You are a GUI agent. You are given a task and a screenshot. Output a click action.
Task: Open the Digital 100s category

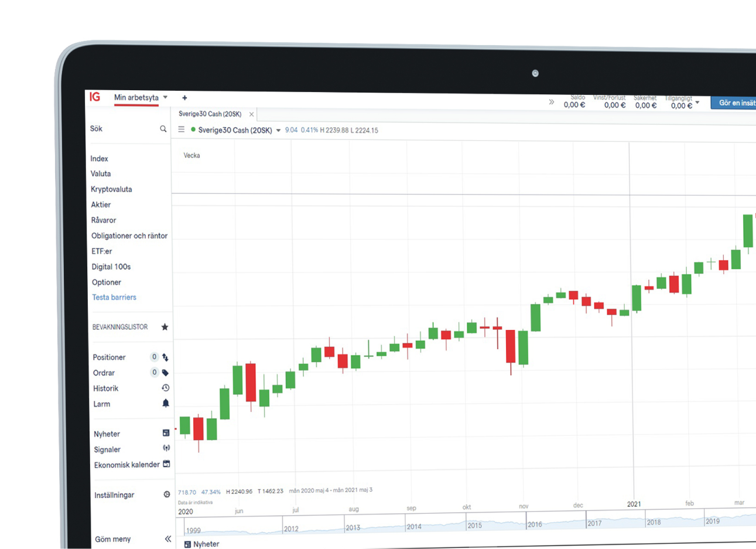click(x=111, y=267)
